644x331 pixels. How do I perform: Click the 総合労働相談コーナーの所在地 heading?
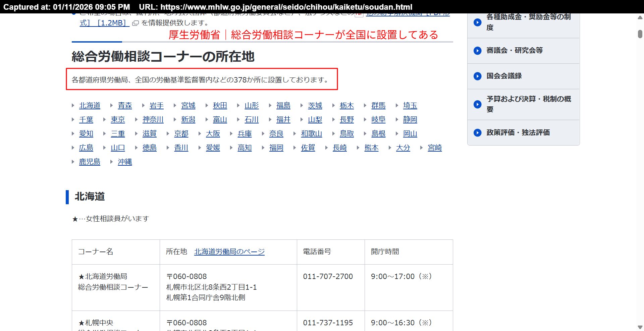[163, 57]
